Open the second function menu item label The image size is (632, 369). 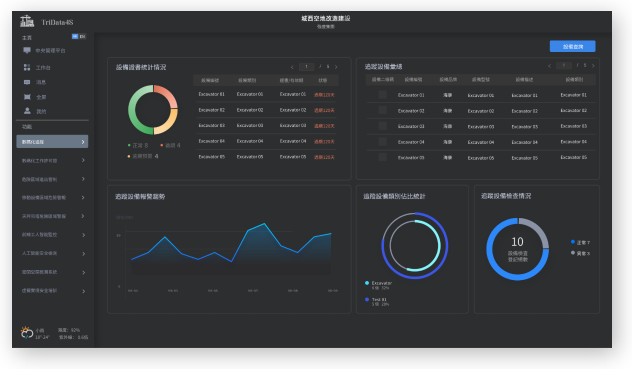click(x=40, y=161)
